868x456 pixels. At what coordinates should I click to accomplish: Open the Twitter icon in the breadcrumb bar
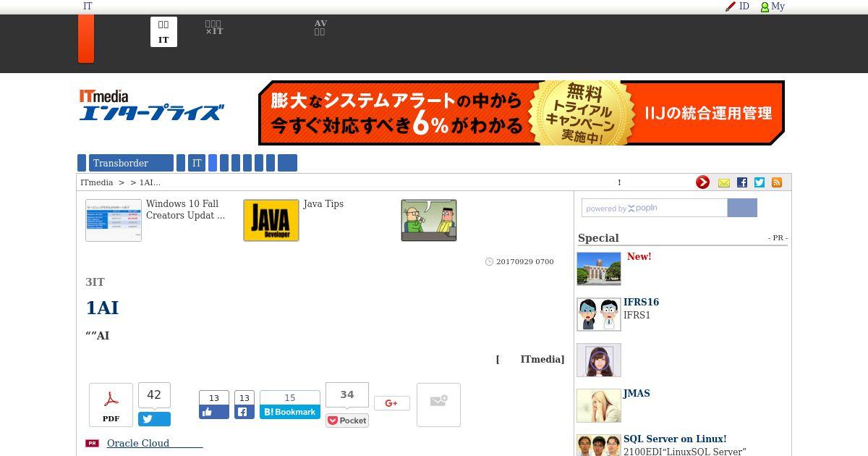(x=759, y=182)
